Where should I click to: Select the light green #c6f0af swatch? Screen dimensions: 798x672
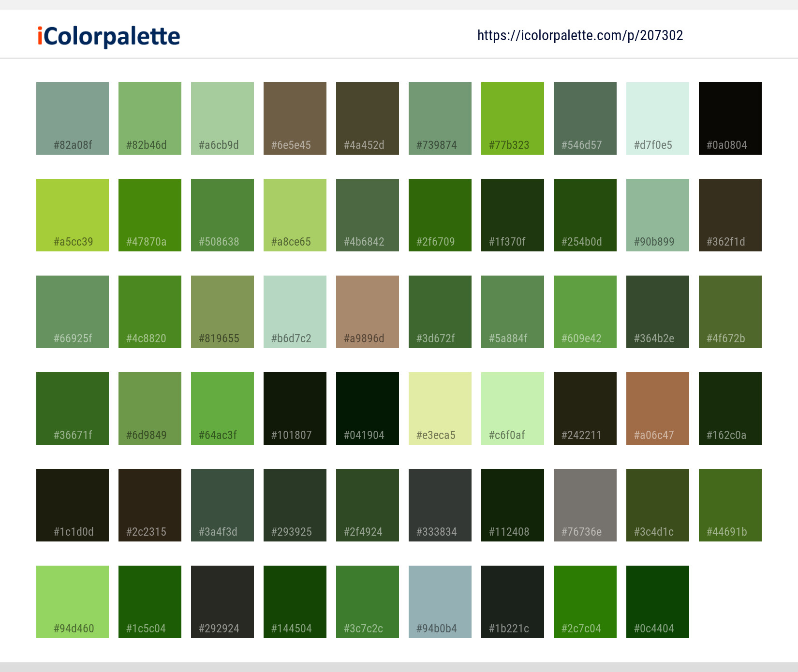pyautogui.click(x=513, y=409)
